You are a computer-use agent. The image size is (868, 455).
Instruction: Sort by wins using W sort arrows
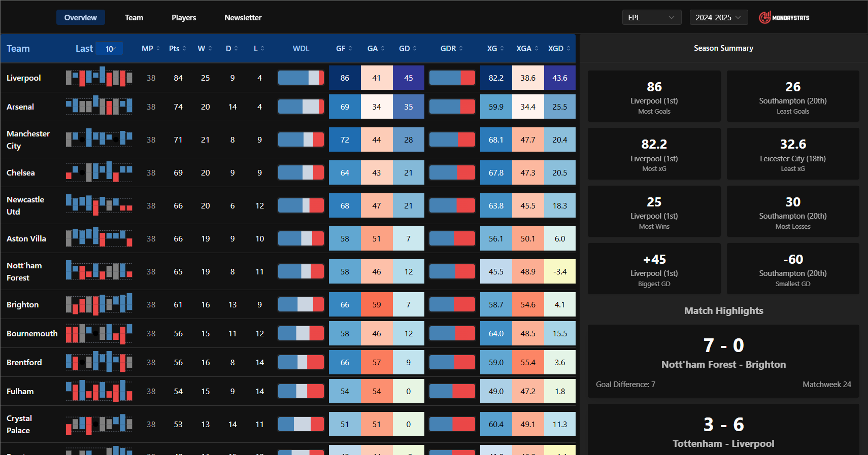pyautogui.click(x=210, y=49)
